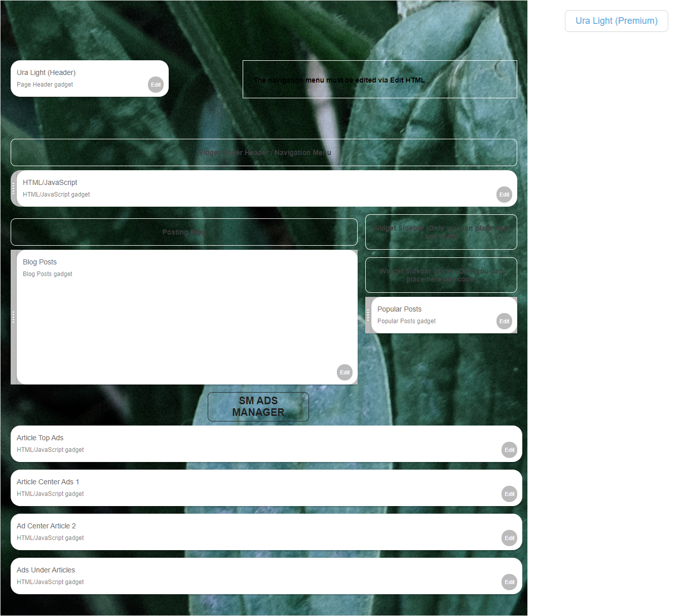
Task: Edit the Popular Posts gadget
Action: tap(504, 321)
